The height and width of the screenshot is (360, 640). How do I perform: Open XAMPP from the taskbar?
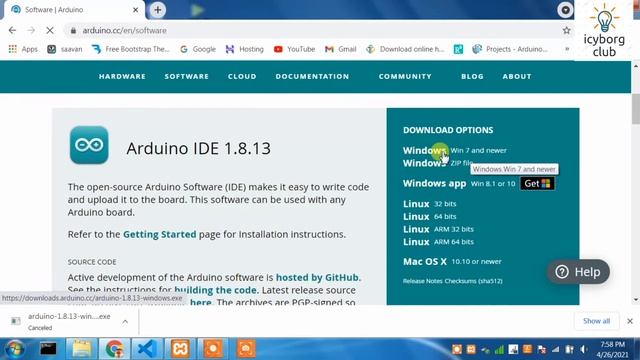[x=180, y=349]
